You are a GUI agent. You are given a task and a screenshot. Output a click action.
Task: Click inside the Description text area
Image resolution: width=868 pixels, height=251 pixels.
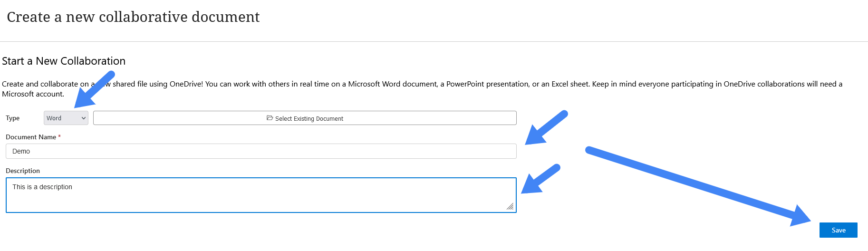(x=261, y=195)
